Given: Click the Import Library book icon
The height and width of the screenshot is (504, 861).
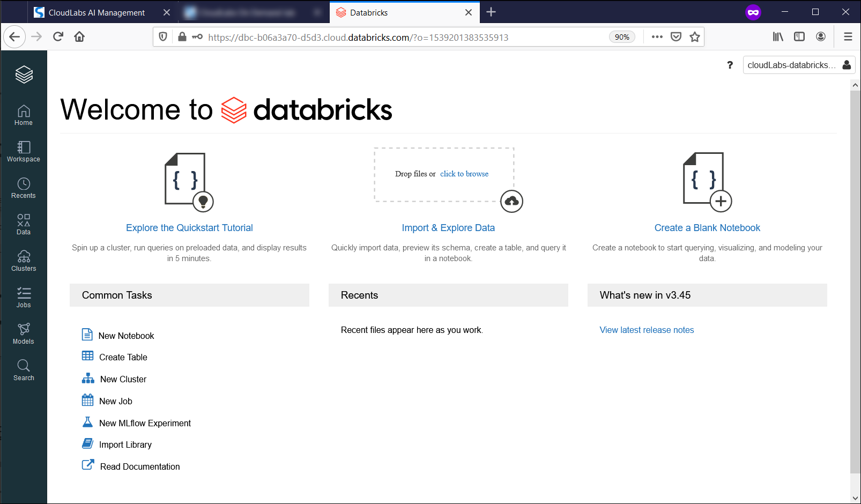Looking at the screenshot, I should point(87,443).
